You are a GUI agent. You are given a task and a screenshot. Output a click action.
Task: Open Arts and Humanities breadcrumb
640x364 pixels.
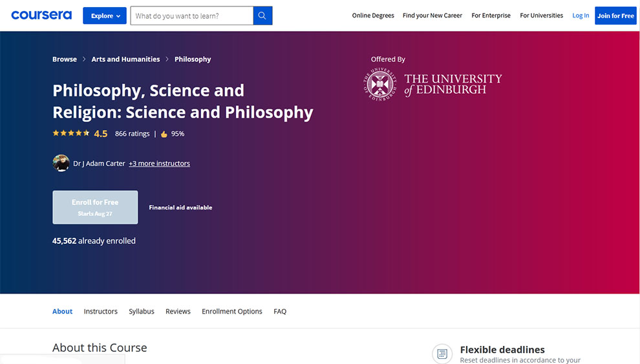[125, 59]
